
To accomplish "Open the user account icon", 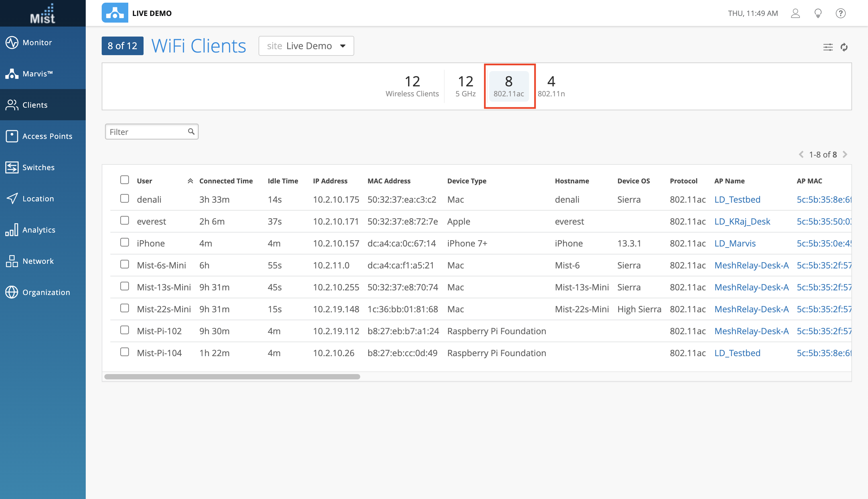I will click(795, 13).
